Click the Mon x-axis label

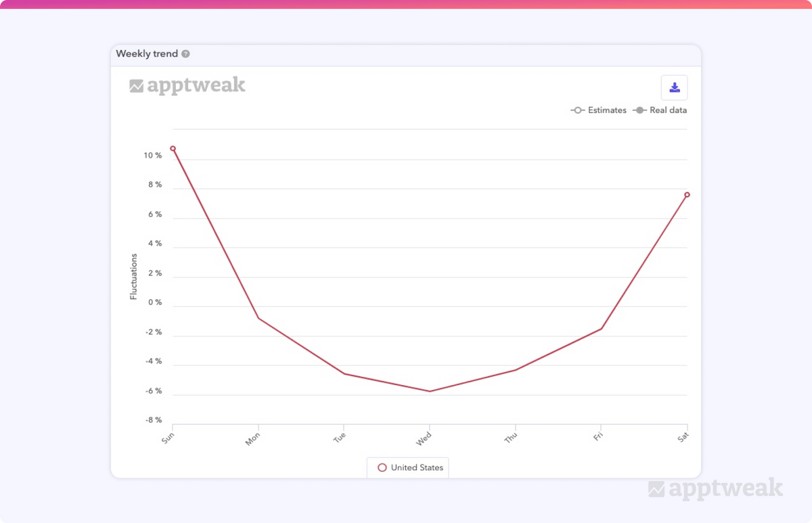252,439
